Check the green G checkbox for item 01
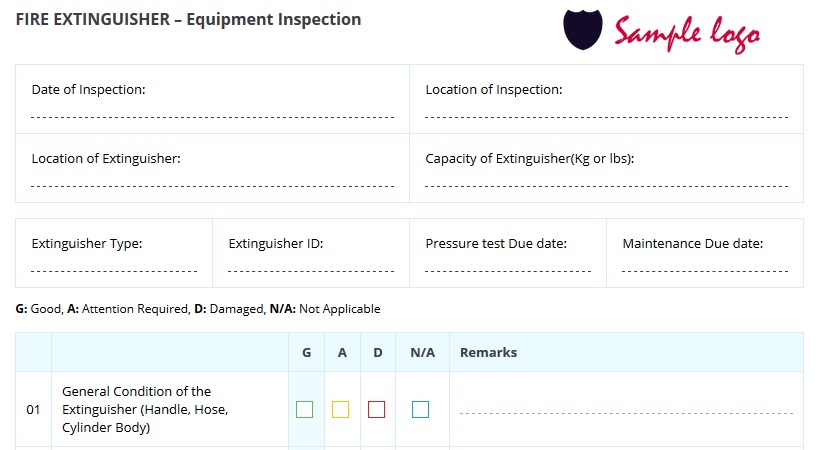The image size is (825, 450). (305, 409)
